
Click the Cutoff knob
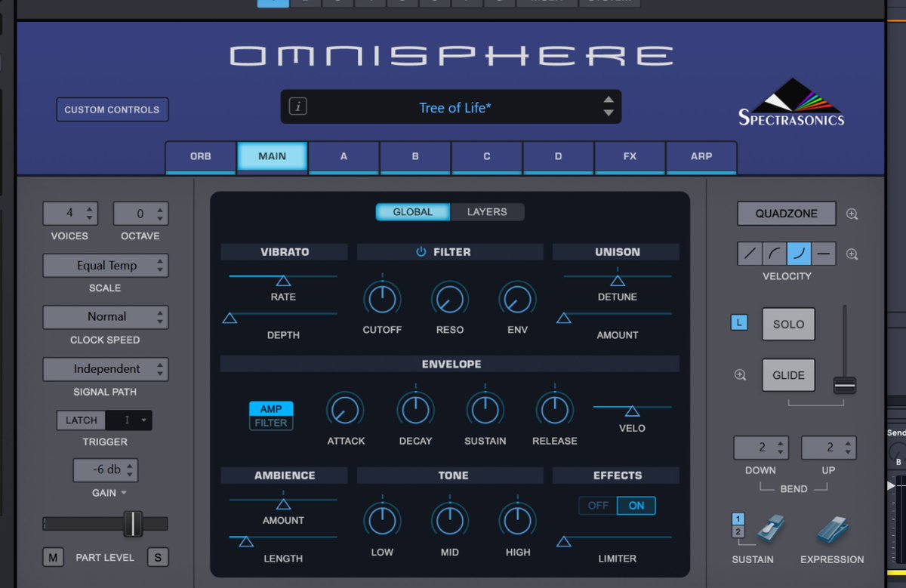point(382,299)
